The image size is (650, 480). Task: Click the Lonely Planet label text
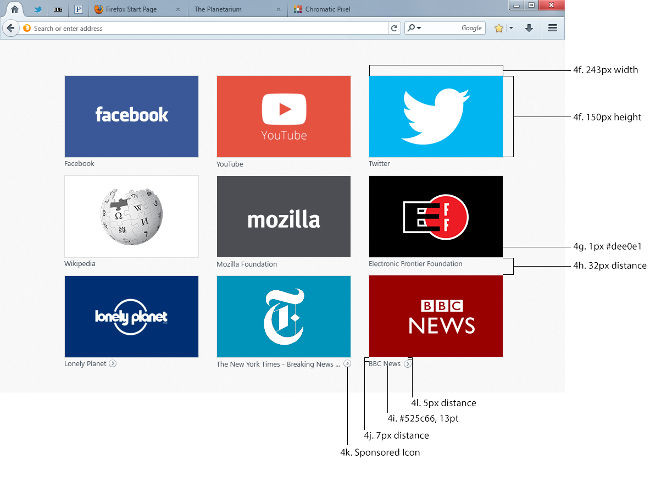(x=85, y=364)
